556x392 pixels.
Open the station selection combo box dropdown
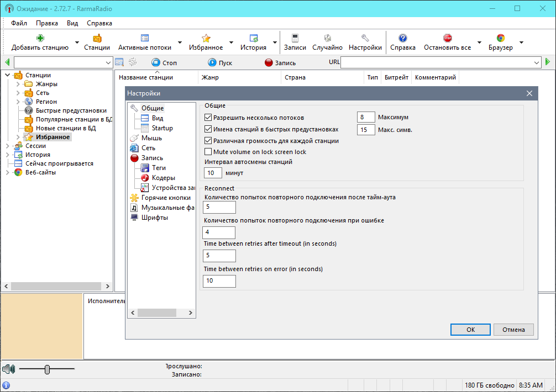(x=108, y=63)
